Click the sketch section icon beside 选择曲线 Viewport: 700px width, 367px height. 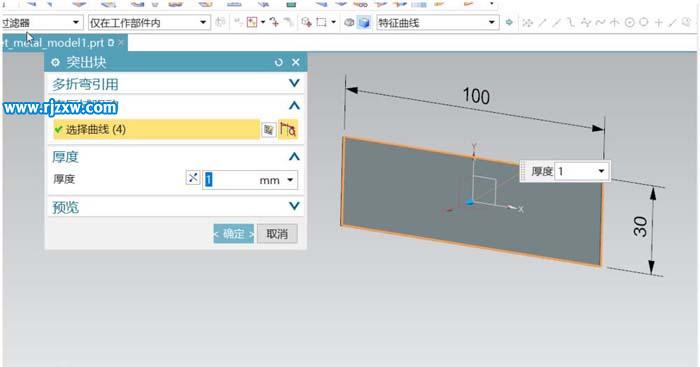pos(268,129)
